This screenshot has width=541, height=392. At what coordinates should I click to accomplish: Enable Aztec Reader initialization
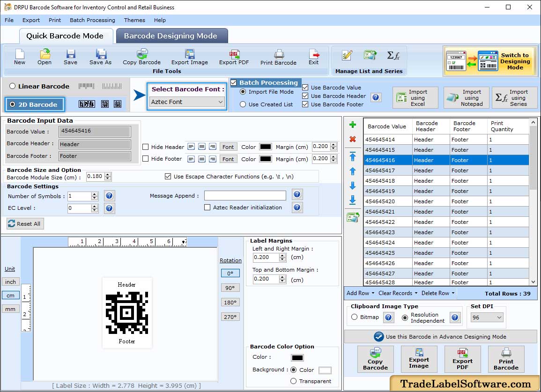[208, 207]
